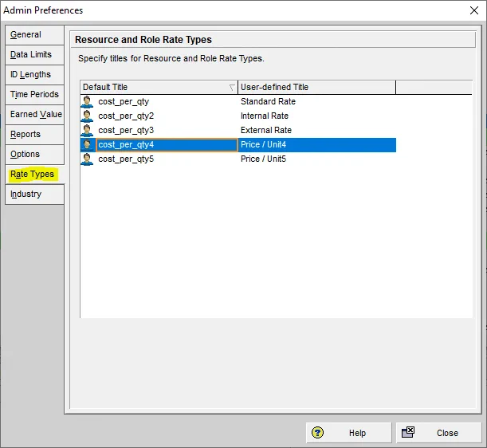Open the Industry tab
This screenshot has width=487, height=448.
(x=34, y=195)
